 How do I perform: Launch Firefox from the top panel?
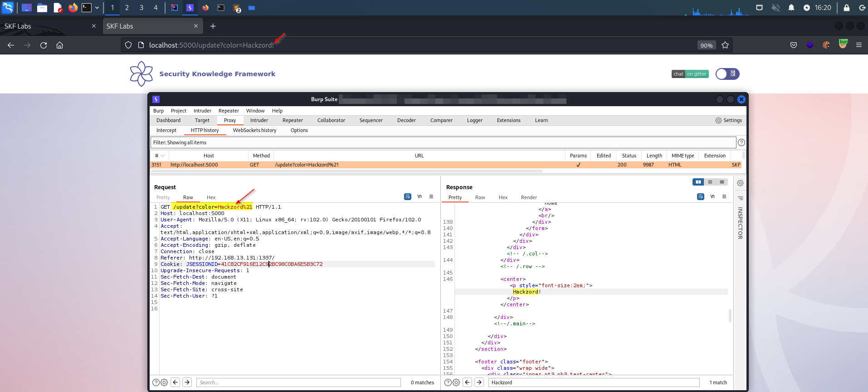(73, 8)
